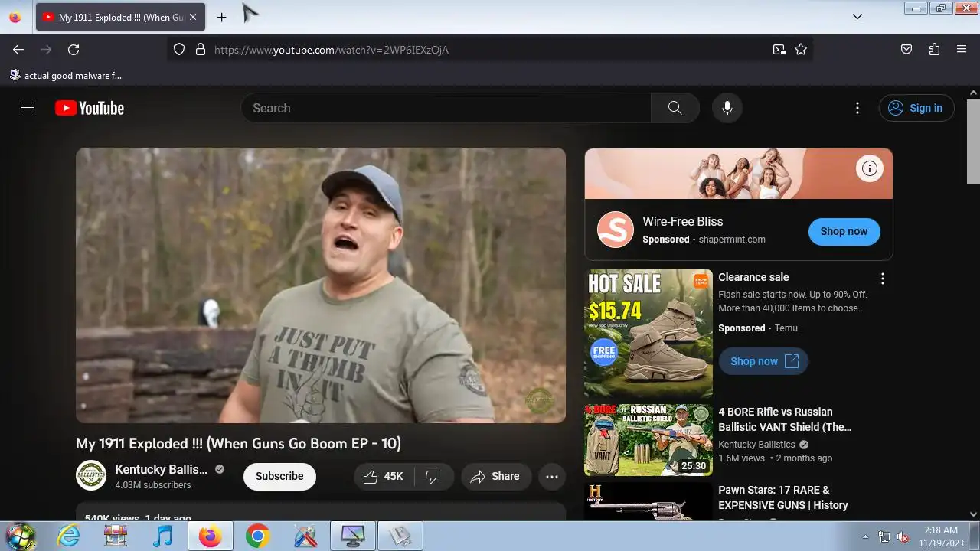Open Firefox extensions puzzle icon
Viewport: 980px width, 551px height.
(934, 50)
